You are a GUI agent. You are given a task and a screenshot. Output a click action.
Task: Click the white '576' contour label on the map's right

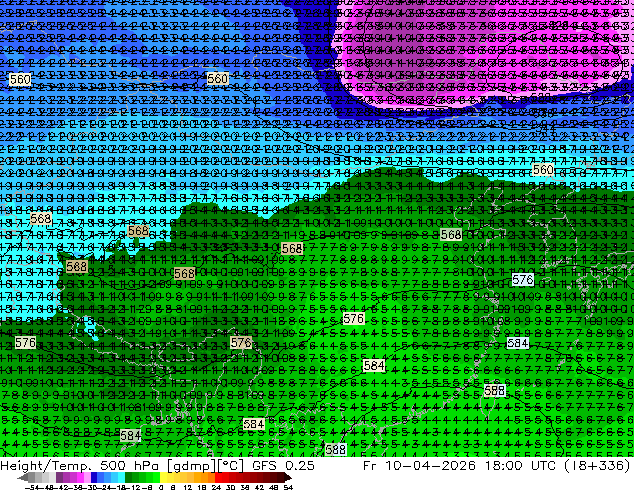click(x=522, y=280)
